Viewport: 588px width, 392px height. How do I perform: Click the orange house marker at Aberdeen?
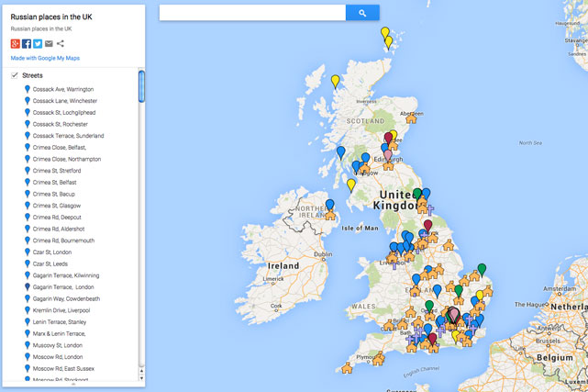411,118
